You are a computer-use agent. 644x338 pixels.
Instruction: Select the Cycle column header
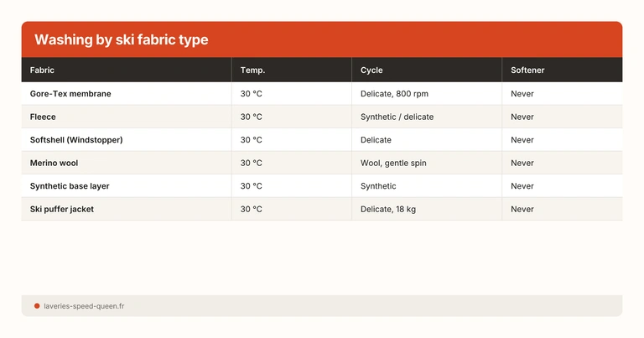(371, 70)
